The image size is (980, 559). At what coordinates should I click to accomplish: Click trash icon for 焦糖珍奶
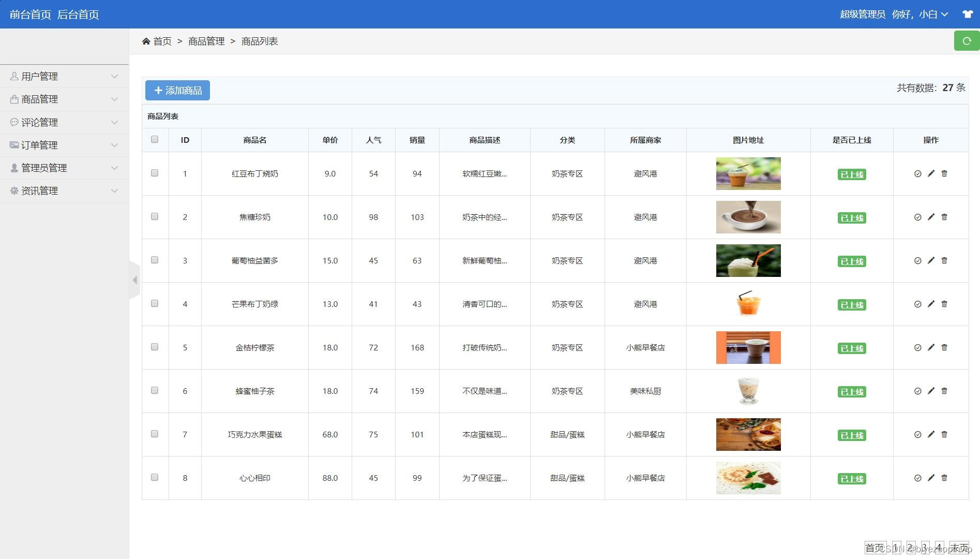(944, 217)
